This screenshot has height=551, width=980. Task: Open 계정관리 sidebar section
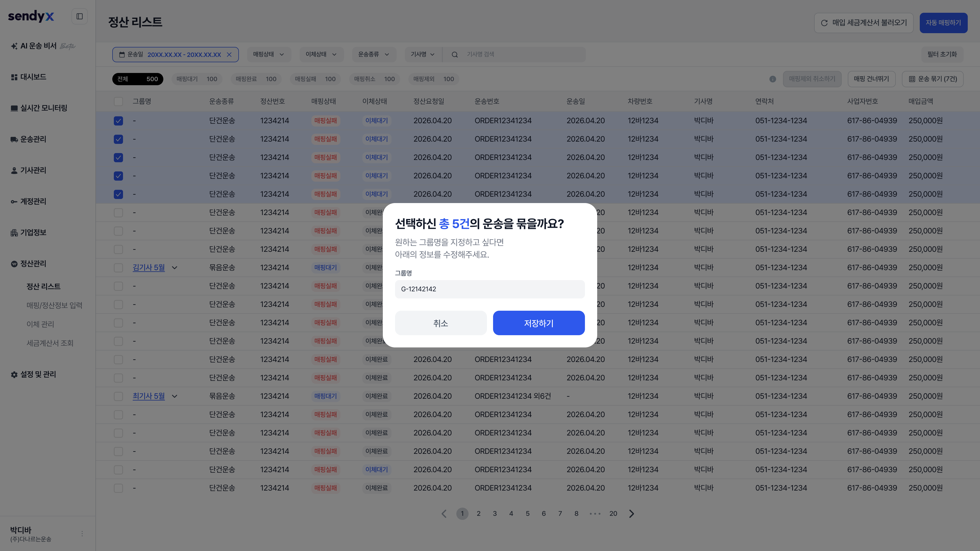(29, 202)
